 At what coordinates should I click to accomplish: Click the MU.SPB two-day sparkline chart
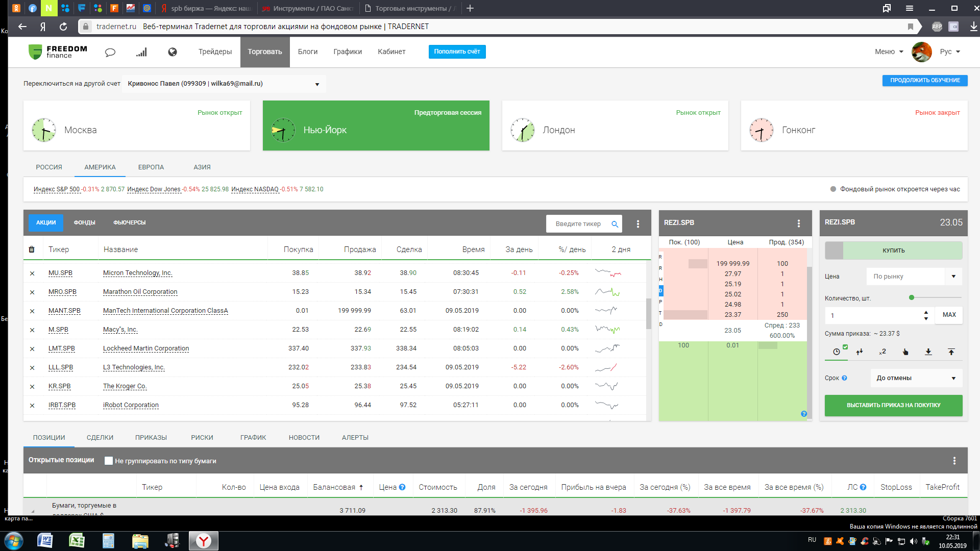[x=607, y=272]
